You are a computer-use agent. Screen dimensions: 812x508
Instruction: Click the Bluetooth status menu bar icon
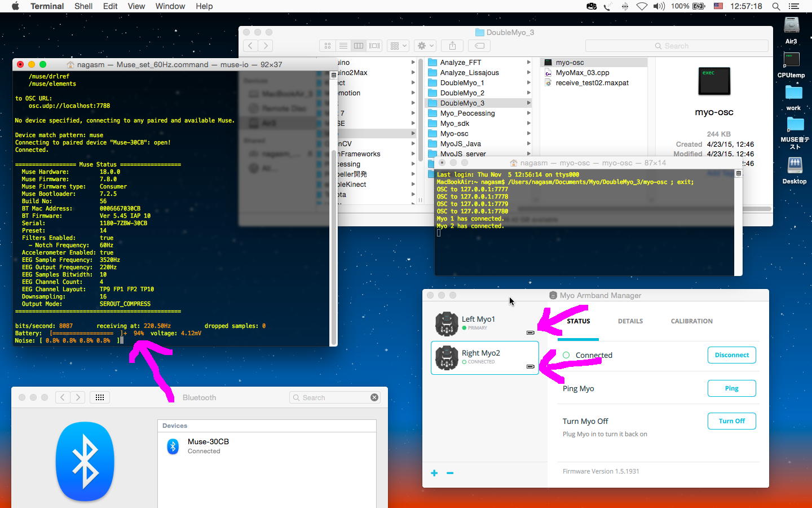625,6
